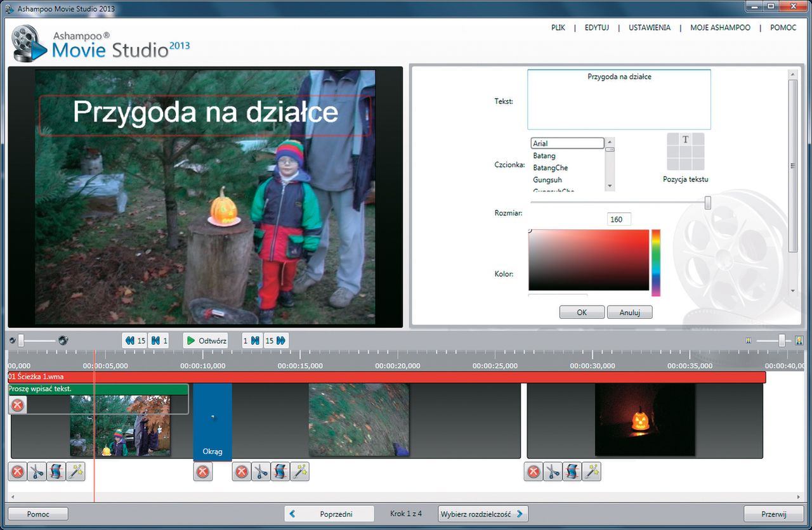Image resolution: width=812 pixels, height=530 pixels.
Task: Select Gungsuh font in list
Action: [547, 179]
